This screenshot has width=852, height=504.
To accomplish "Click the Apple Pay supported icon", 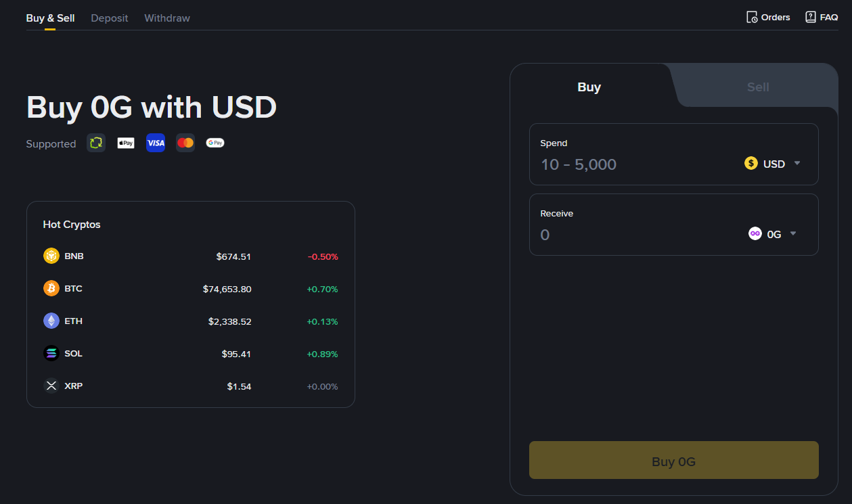I will (125, 142).
